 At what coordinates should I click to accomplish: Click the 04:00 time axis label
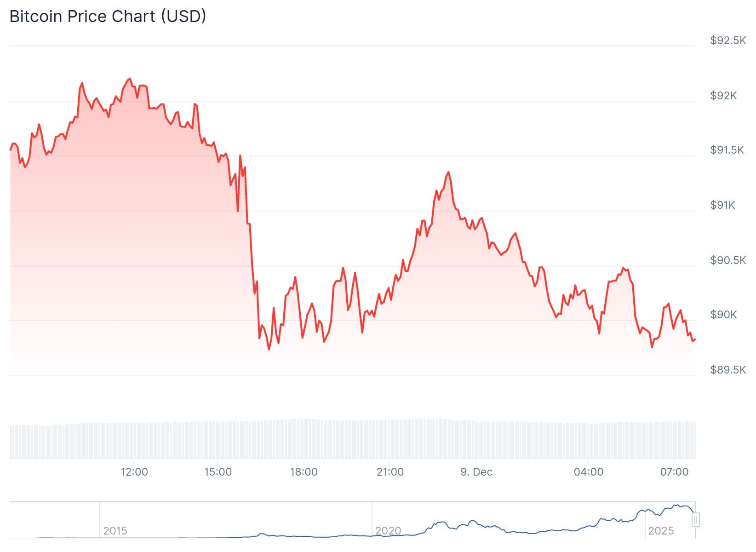click(x=588, y=472)
